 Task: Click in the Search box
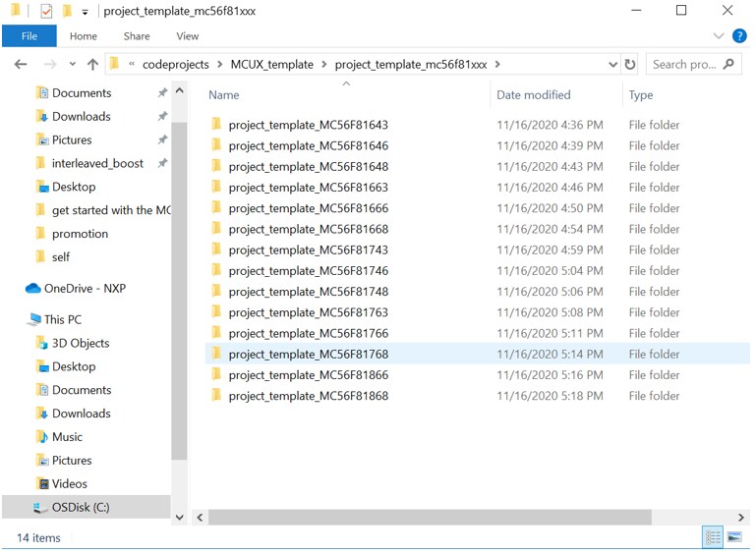pos(685,65)
